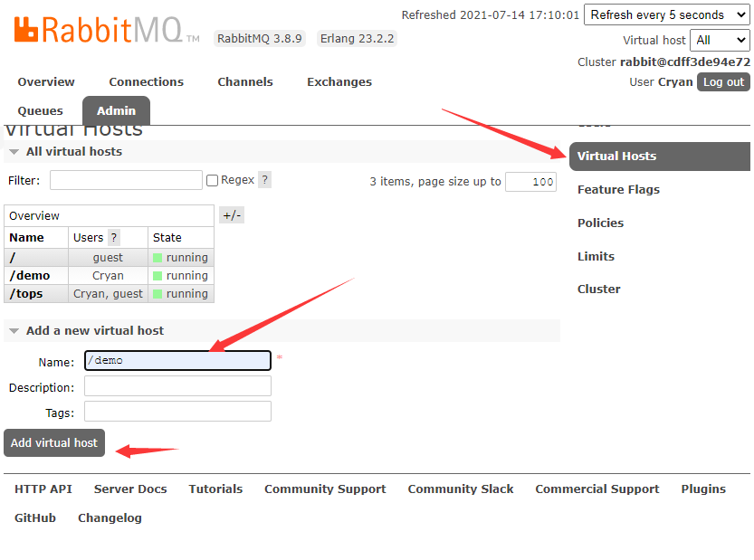Viewport: 754px width, 560px height.
Task: Open the Community Slack link
Action: [461, 489]
